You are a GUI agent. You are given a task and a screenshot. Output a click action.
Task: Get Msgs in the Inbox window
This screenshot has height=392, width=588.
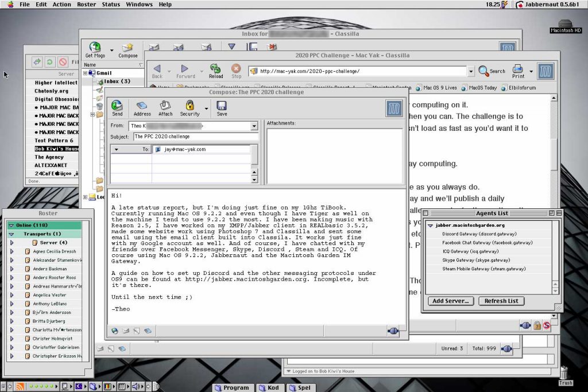click(95, 50)
